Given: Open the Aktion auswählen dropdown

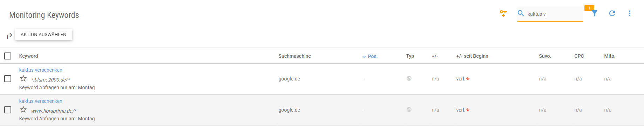Looking at the screenshot, I should [43, 35].
